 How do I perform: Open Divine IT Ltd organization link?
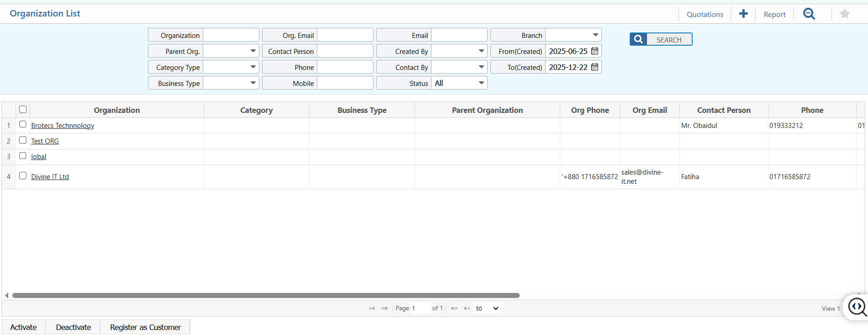pyautogui.click(x=50, y=177)
